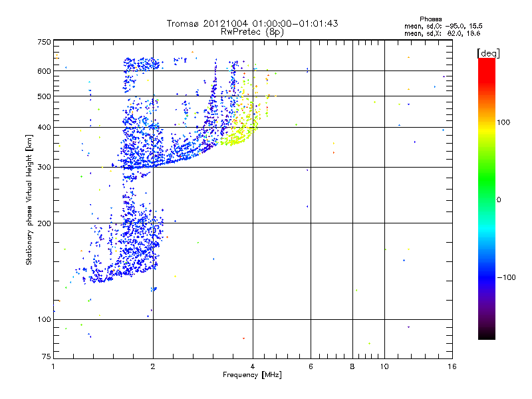Click x-axis tick label "2"
The height and width of the screenshot is (399, 532).
(153, 366)
